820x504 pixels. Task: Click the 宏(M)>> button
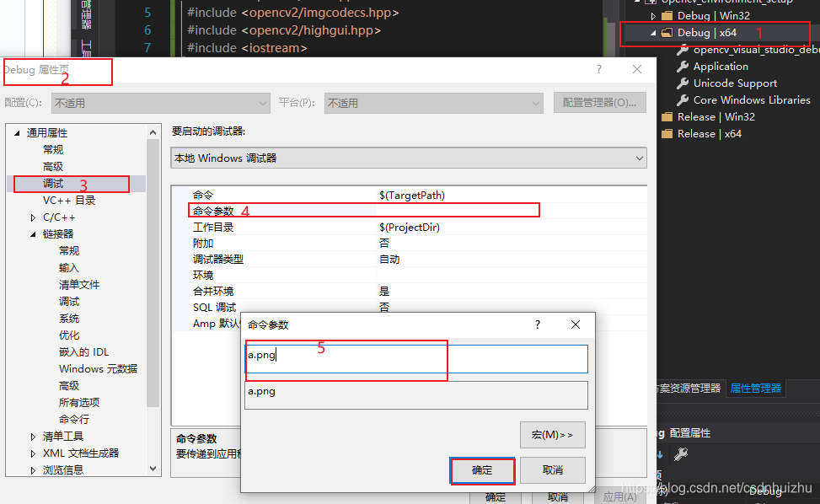pyautogui.click(x=552, y=434)
